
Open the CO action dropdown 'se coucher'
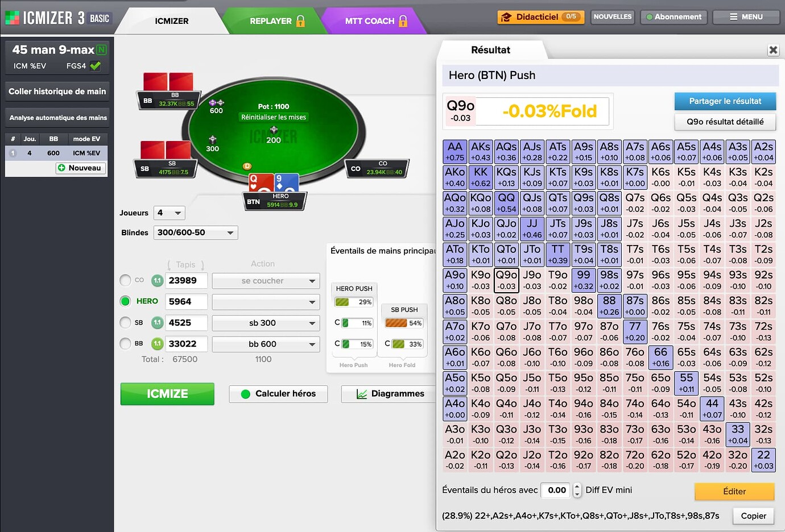coord(266,281)
